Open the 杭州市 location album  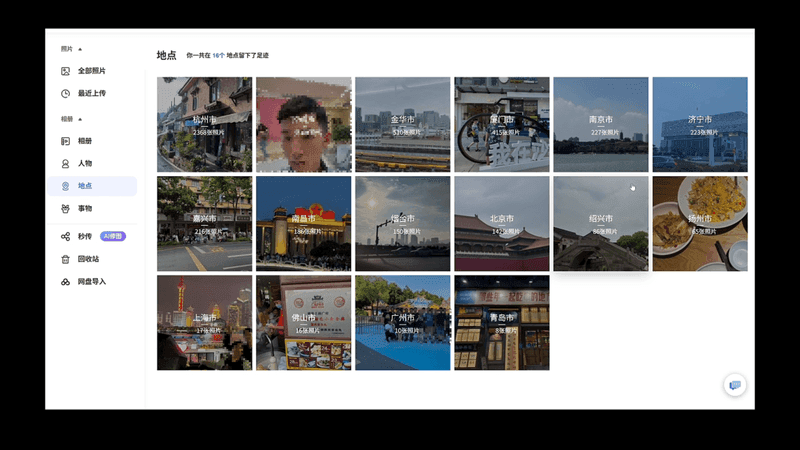(x=204, y=124)
